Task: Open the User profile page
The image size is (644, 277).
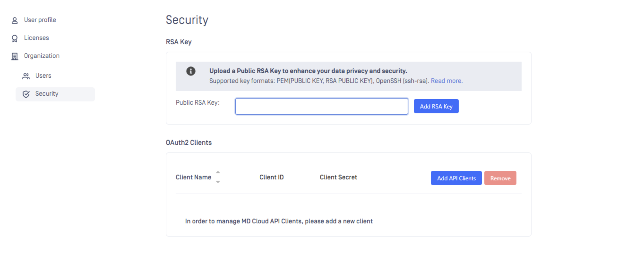Action: (x=40, y=20)
